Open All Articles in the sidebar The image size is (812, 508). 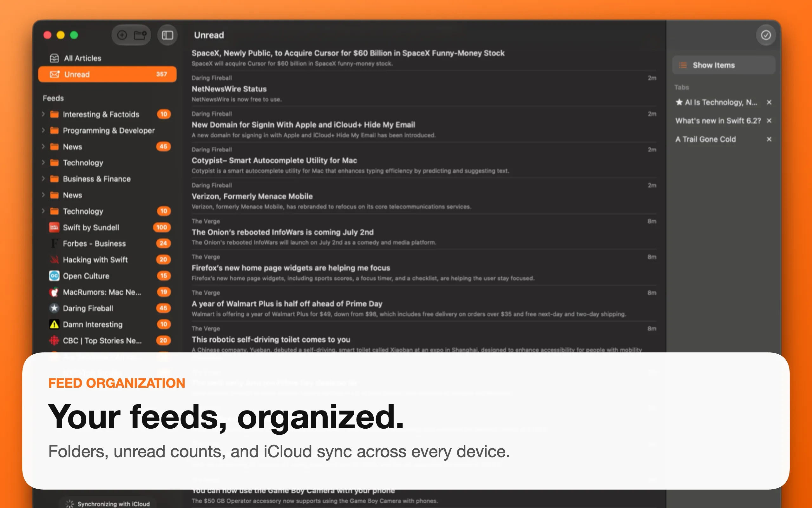tap(108, 58)
